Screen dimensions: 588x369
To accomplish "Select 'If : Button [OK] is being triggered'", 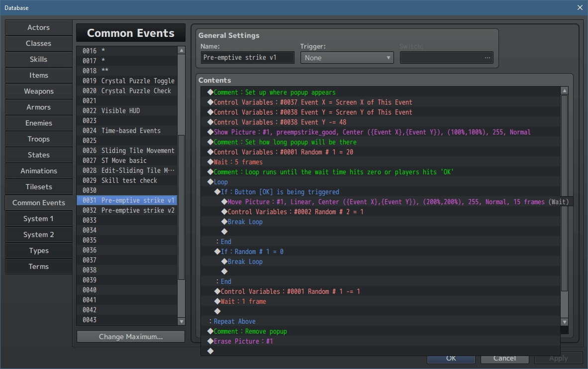I will pyautogui.click(x=380, y=192).
